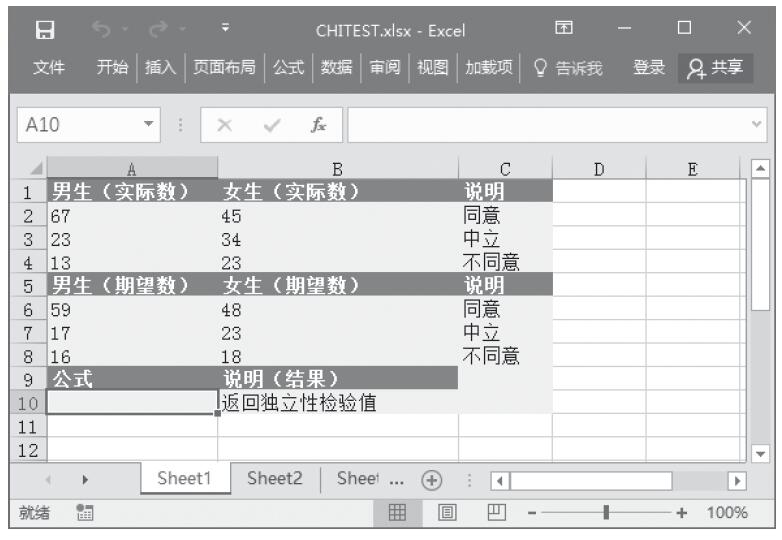Viewport: 782px width, 540px height.
Task: Click the 共享 share button
Action: [x=717, y=67]
